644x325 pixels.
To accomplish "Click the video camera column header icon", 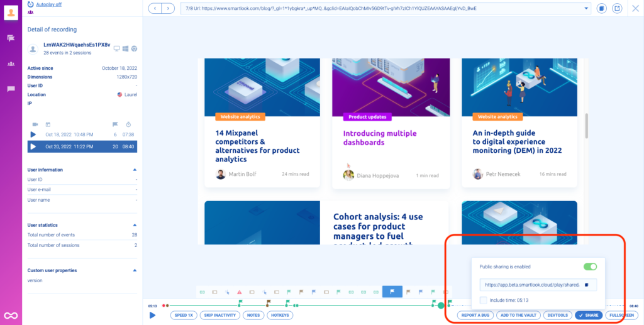I will point(35,124).
